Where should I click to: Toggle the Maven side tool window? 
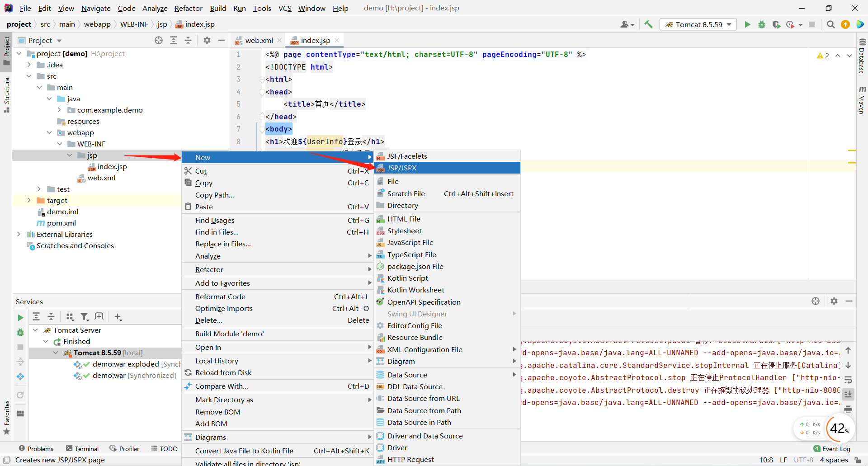tap(862, 100)
